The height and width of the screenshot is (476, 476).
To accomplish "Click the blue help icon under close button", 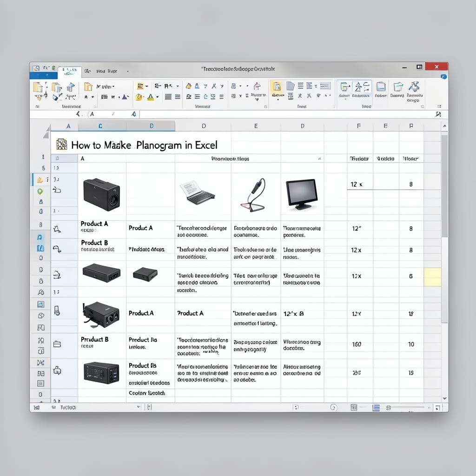I will (x=443, y=77).
